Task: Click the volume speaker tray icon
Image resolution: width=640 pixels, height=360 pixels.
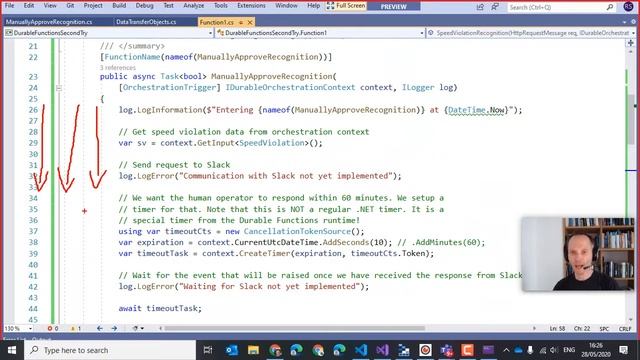Action: [553, 350]
